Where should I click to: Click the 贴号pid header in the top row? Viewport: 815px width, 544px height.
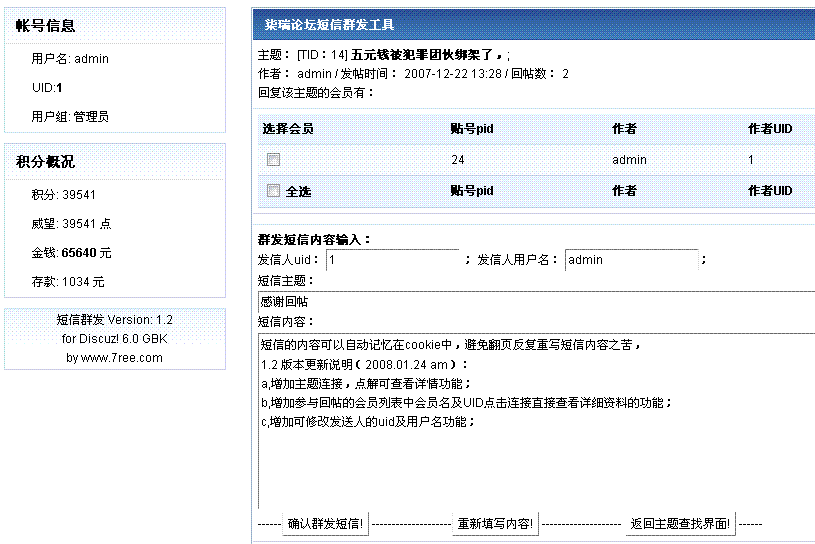(x=472, y=128)
